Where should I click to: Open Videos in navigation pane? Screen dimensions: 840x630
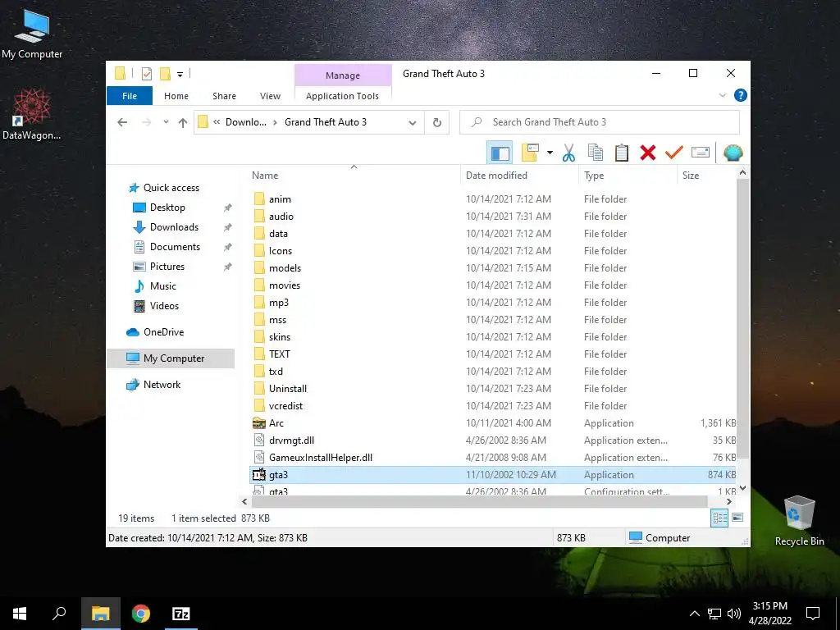pos(164,306)
